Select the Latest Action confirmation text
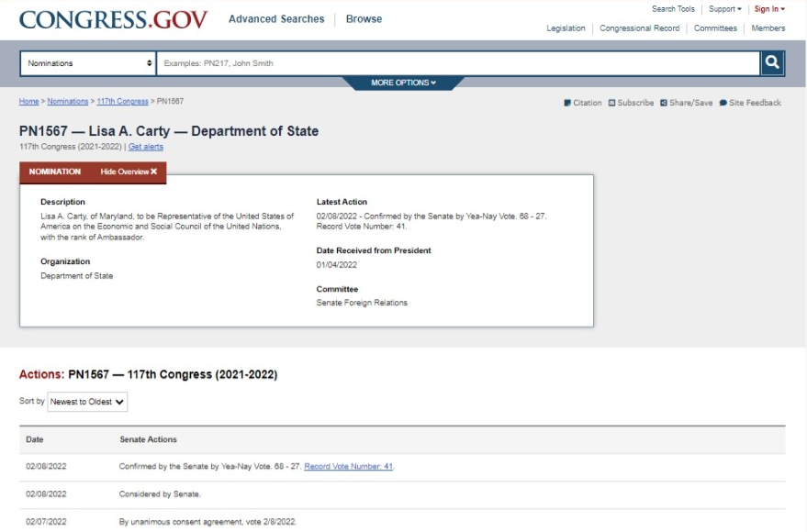This screenshot has height=532, width=807. coord(432,221)
